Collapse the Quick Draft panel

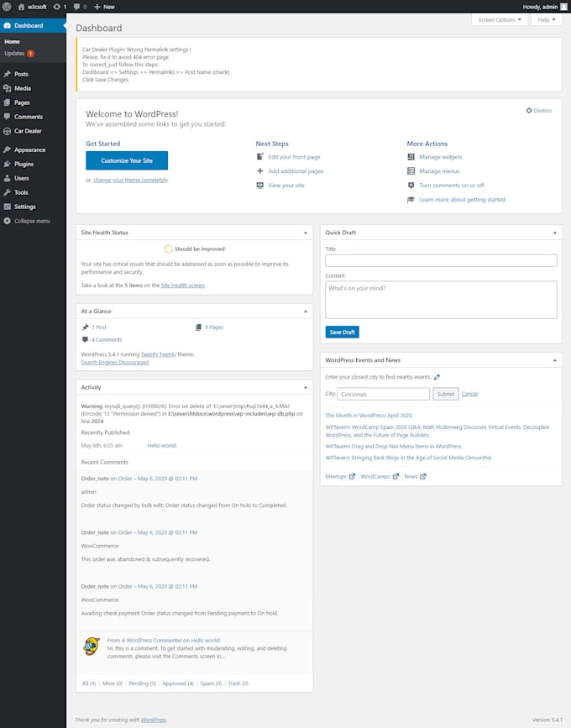coord(555,233)
